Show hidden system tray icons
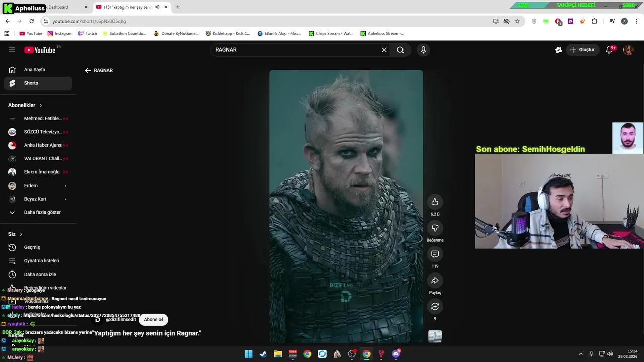Viewport: 644px width, 362px height. pyautogui.click(x=580, y=354)
